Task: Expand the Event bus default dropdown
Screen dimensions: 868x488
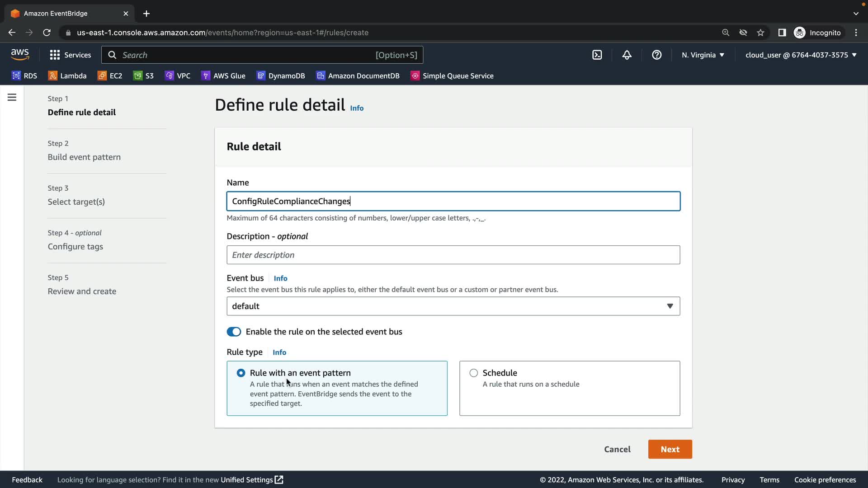Action: [x=453, y=306]
